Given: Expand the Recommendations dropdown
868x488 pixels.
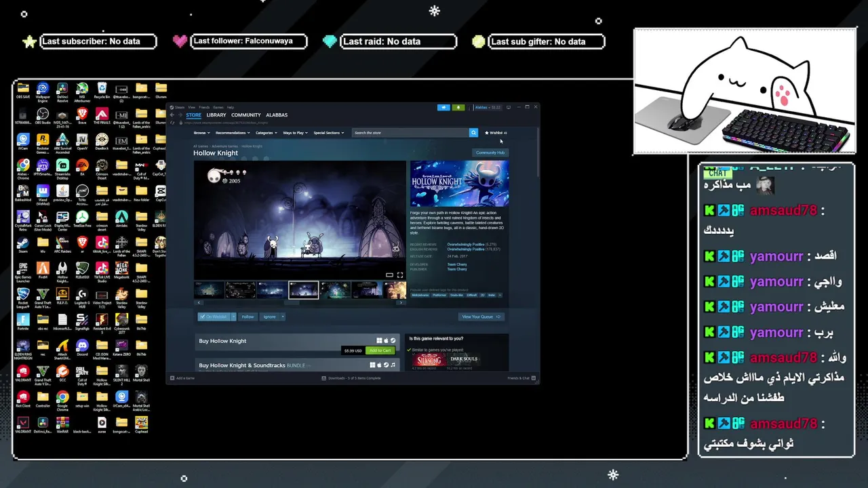Looking at the screenshot, I should [x=233, y=133].
